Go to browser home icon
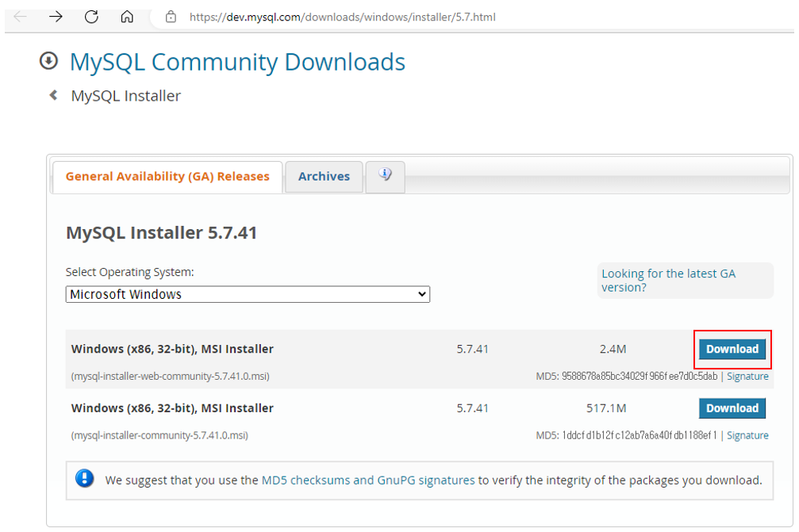 coord(127,17)
